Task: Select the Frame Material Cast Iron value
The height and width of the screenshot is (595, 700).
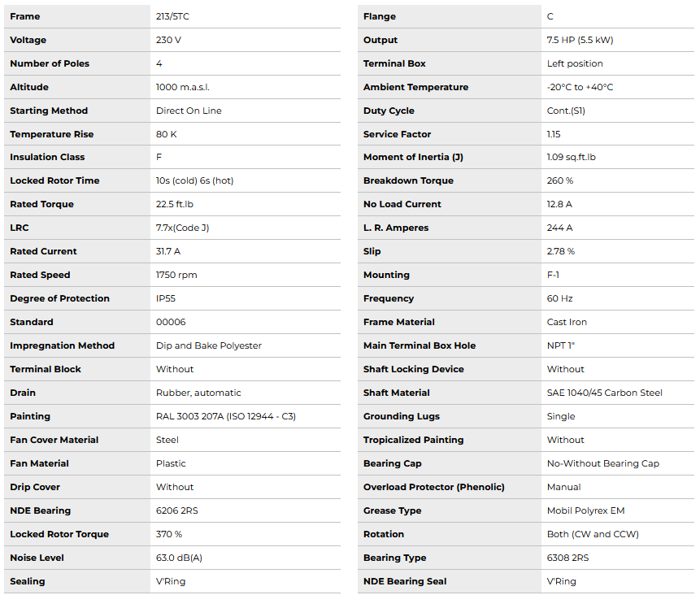Action: (x=567, y=322)
